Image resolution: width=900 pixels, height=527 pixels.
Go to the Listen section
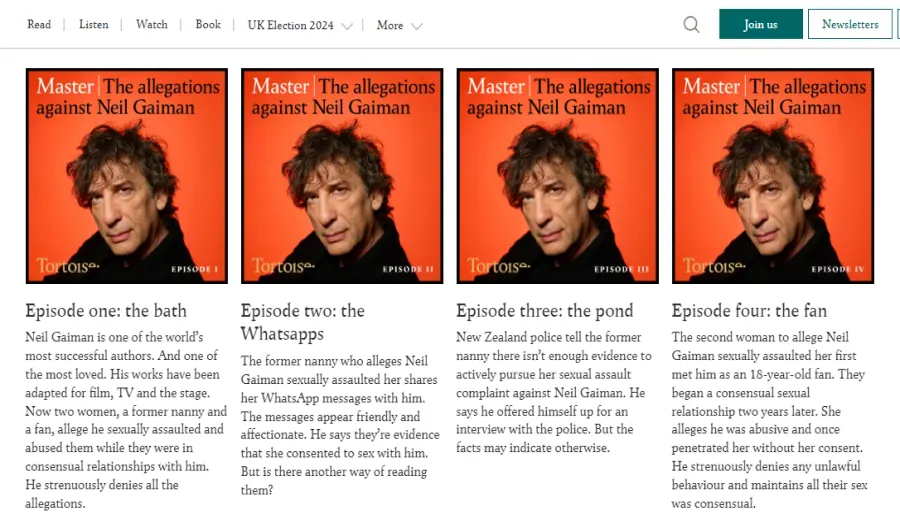(x=94, y=25)
